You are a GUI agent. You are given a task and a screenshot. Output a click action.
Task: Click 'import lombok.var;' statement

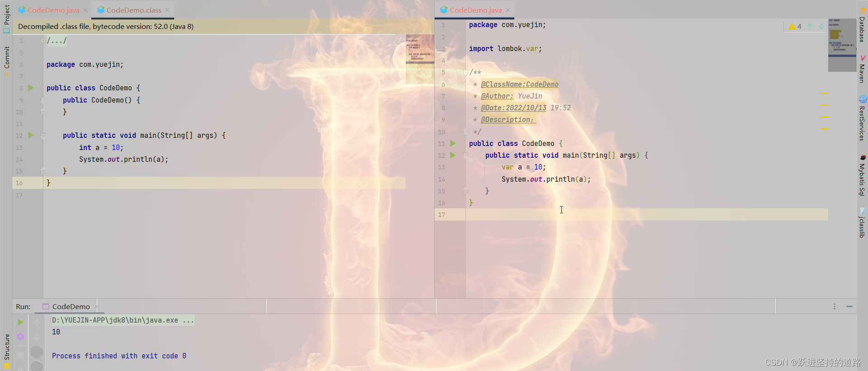pos(505,48)
